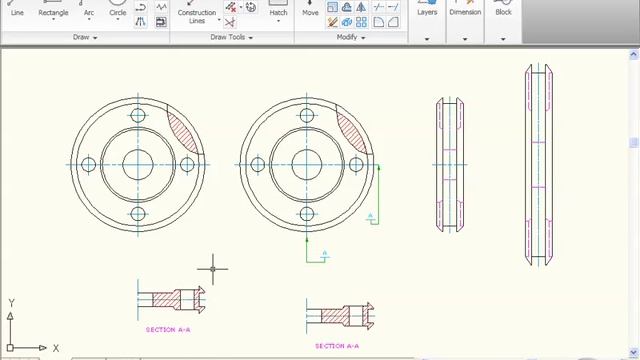Viewport: 640px width, 360px height.
Task: Select the Construction Lines tool
Action: point(197,12)
